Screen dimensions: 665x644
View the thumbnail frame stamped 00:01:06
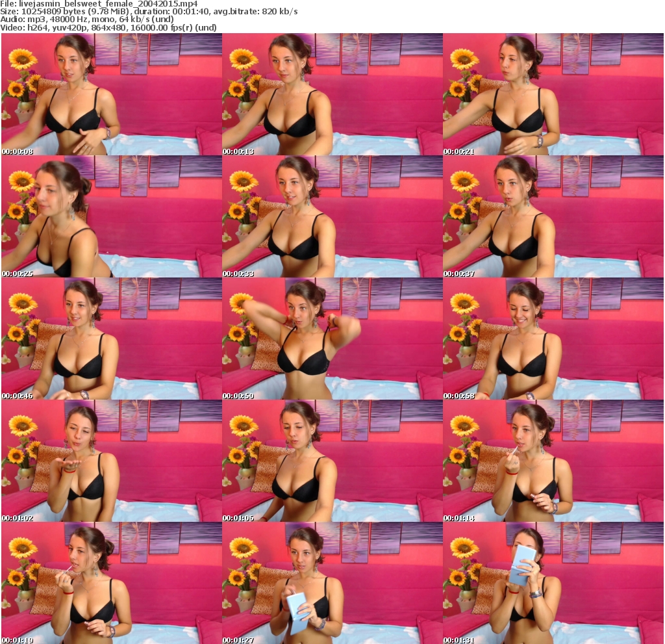pyautogui.click(x=332, y=461)
